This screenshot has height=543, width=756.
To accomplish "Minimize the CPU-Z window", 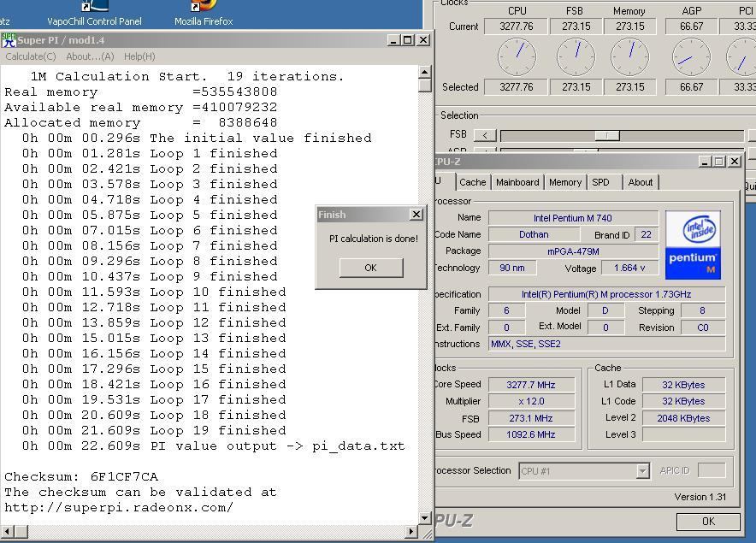I will coord(705,162).
